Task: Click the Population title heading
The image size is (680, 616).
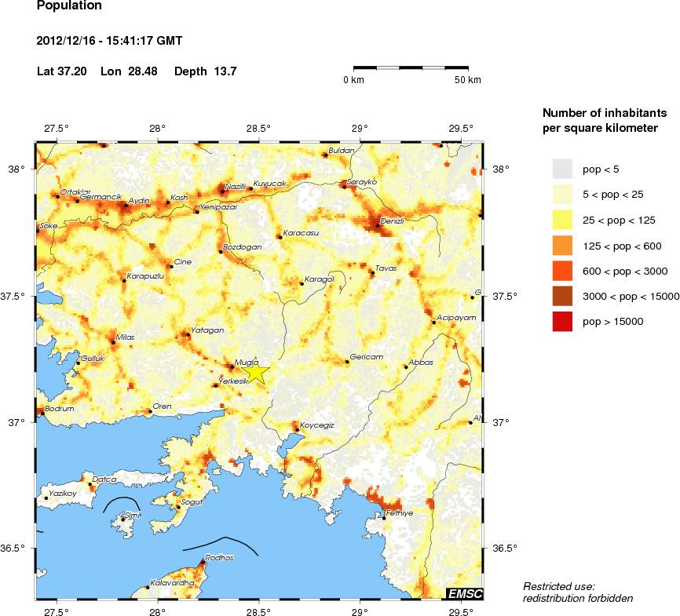Action: tap(69, 6)
